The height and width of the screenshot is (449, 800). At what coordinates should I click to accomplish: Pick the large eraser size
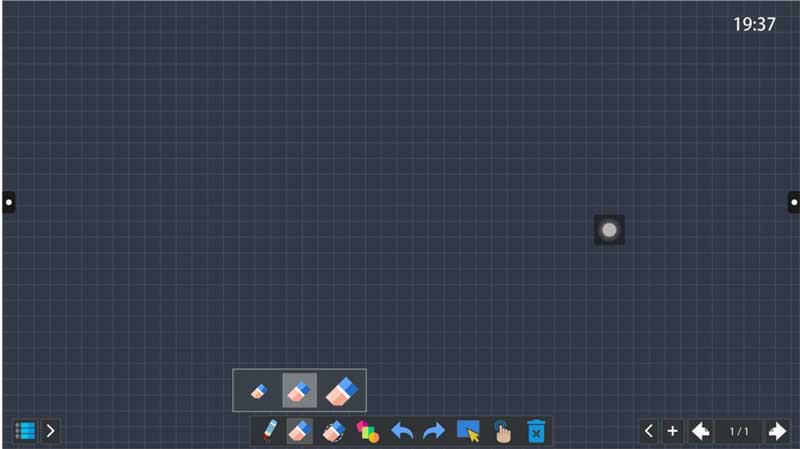(x=342, y=391)
